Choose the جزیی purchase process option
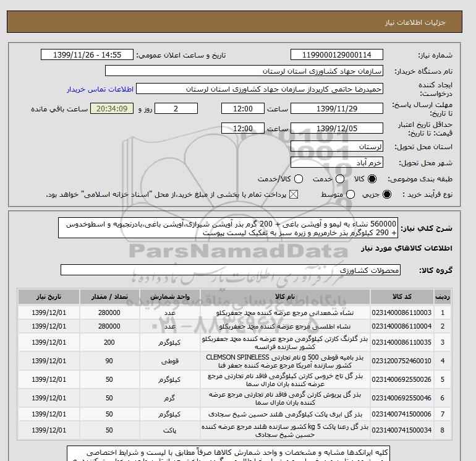Viewport: 476px width, 461px height. click(x=387, y=194)
